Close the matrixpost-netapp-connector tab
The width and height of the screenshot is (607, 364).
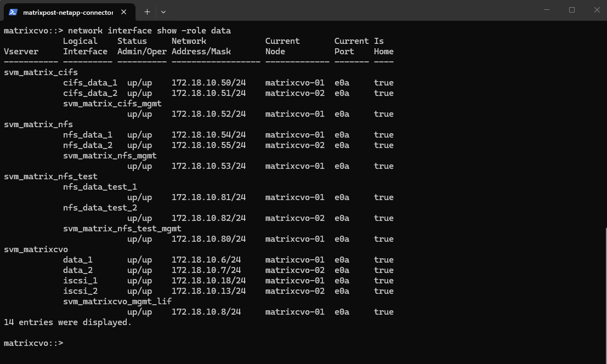(x=124, y=12)
